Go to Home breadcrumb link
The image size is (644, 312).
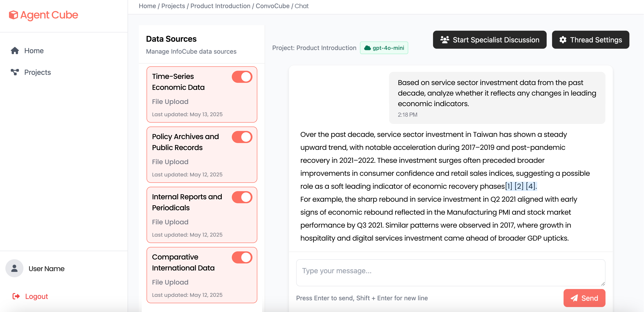[x=147, y=6]
